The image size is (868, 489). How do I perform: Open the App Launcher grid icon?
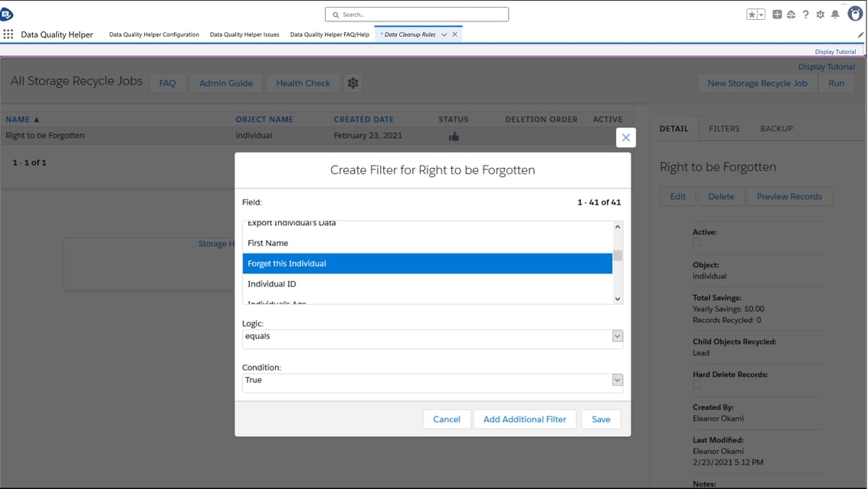tap(8, 34)
